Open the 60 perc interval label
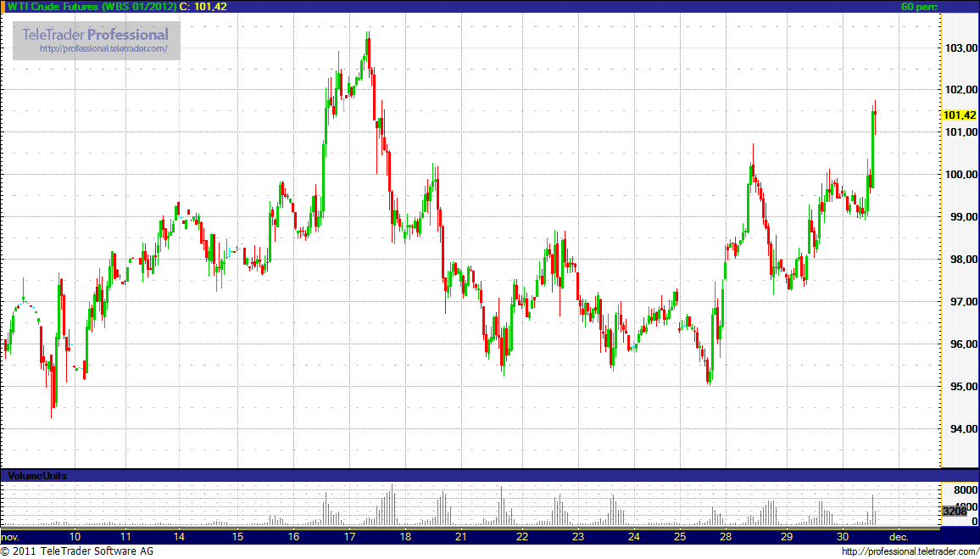 click(x=920, y=7)
